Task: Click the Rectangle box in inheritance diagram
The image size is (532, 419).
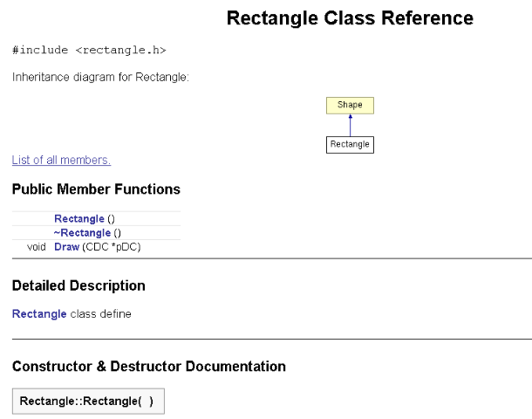Action: coord(350,145)
